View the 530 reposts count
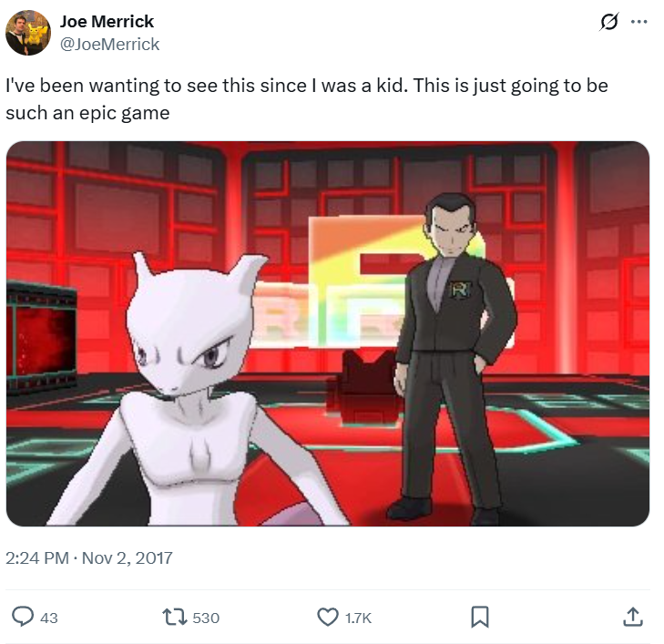Viewport: 664px width, 644px height. click(x=206, y=618)
